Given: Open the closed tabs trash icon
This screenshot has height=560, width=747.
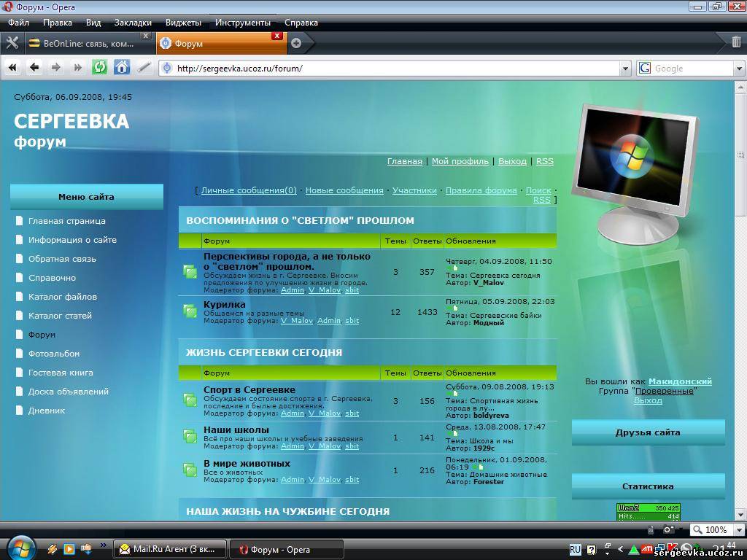Looking at the screenshot, I should coord(736,42).
